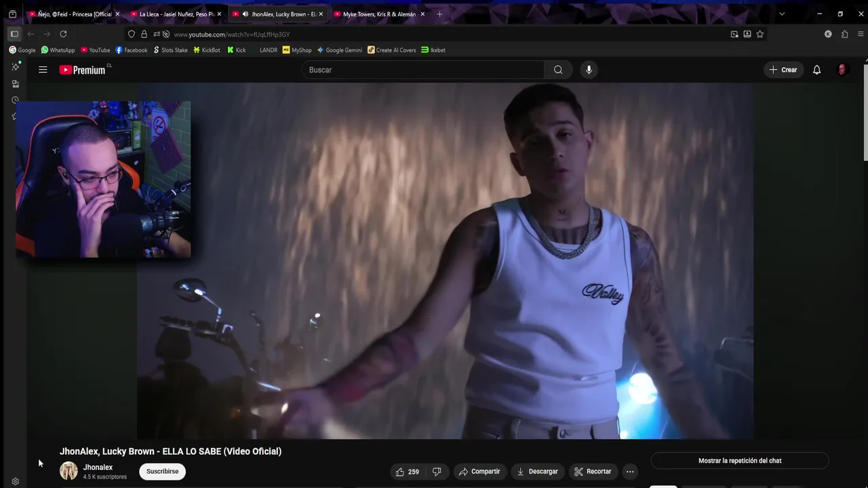This screenshot has width=868, height=488.
Task: Click the Recortar clip button
Action: 592,472
